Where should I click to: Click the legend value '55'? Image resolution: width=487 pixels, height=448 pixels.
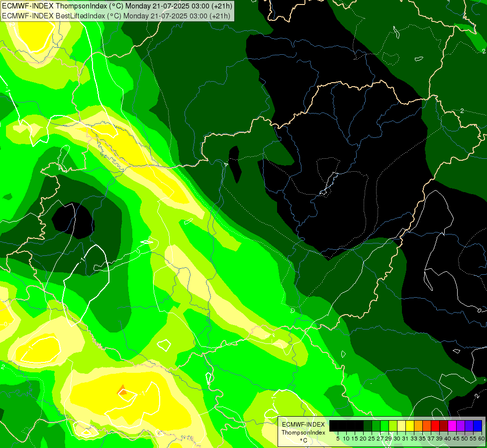(x=474, y=439)
